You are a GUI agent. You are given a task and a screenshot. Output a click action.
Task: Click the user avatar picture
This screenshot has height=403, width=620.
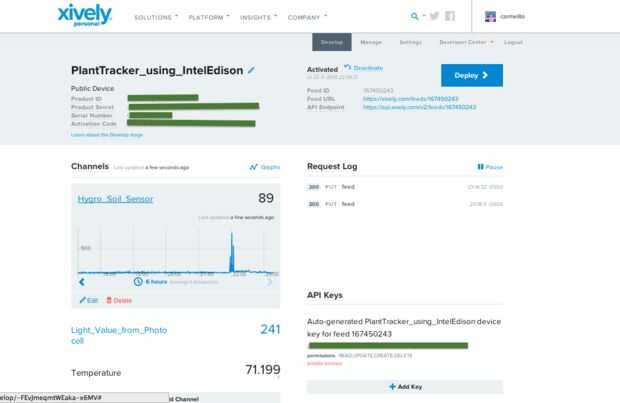click(490, 16)
